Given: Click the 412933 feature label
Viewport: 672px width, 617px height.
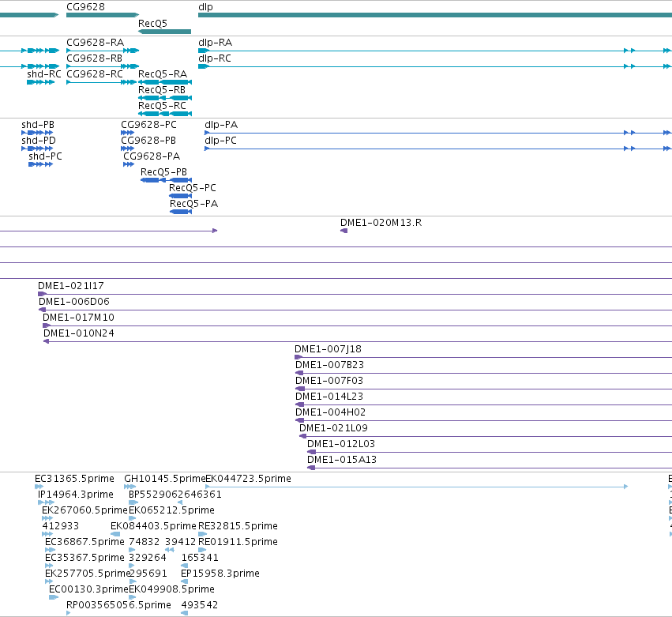Looking at the screenshot, I should click(x=61, y=526).
